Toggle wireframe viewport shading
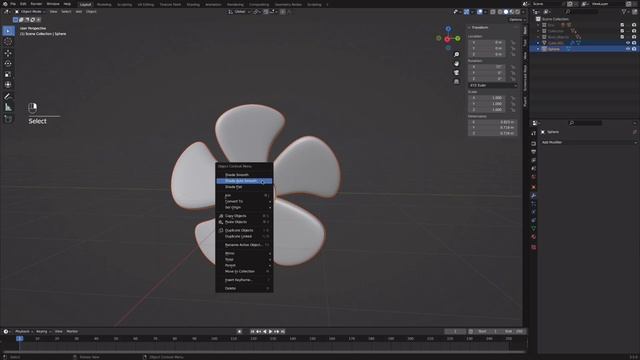 (500, 12)
